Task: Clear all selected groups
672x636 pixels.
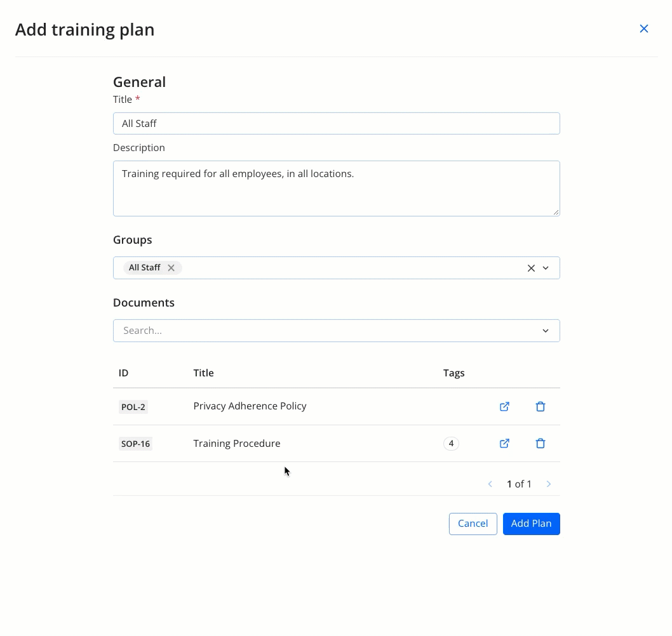Action: point(531,267)
